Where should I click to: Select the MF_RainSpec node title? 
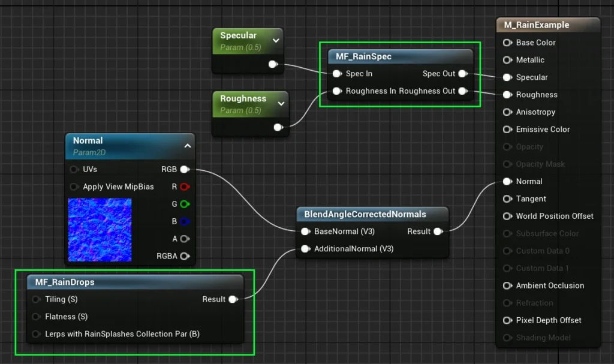pos(364,56)
